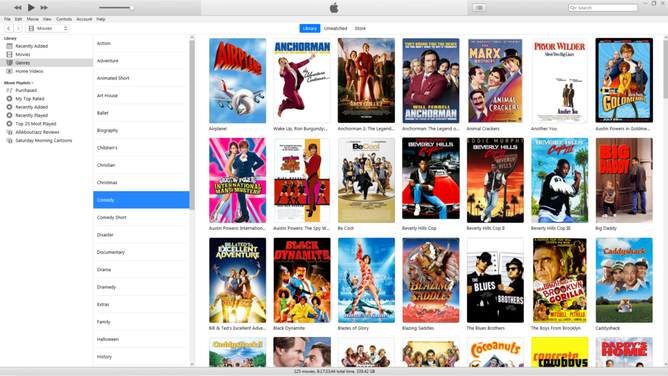Switch to the Store tab
This screenshot has height=376, width=668.
360,28
